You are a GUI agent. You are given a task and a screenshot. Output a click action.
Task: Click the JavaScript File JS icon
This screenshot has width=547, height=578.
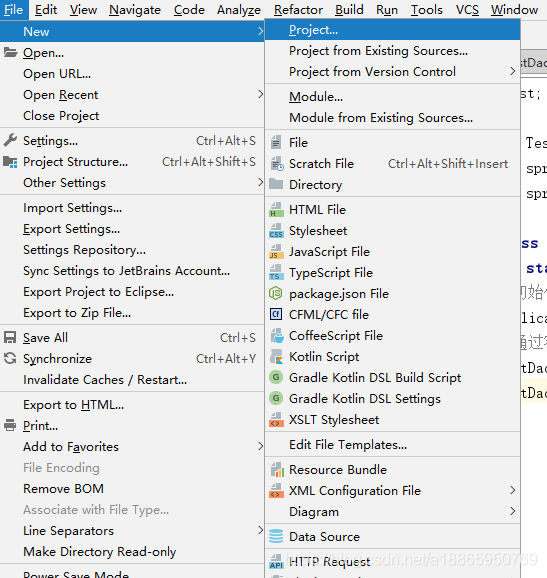pyautogui.click(x=276, y=251)
